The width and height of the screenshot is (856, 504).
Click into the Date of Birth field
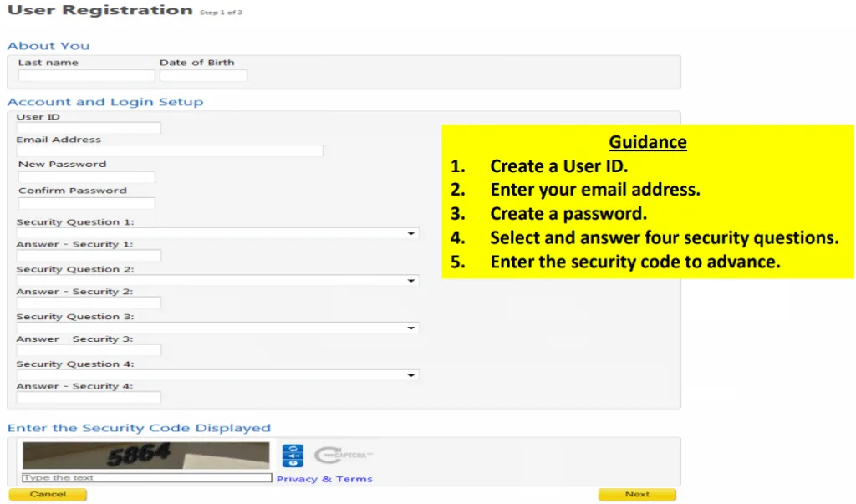[203, 75]
